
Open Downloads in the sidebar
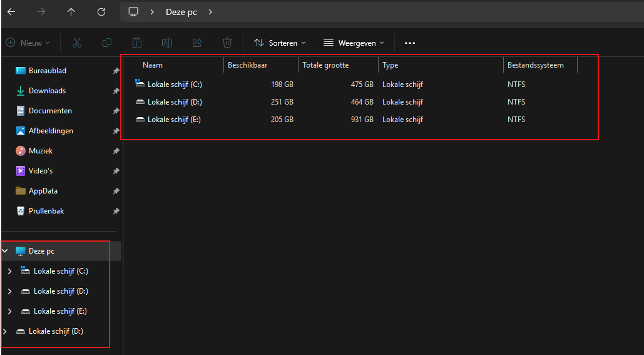(x=47, y=91)
